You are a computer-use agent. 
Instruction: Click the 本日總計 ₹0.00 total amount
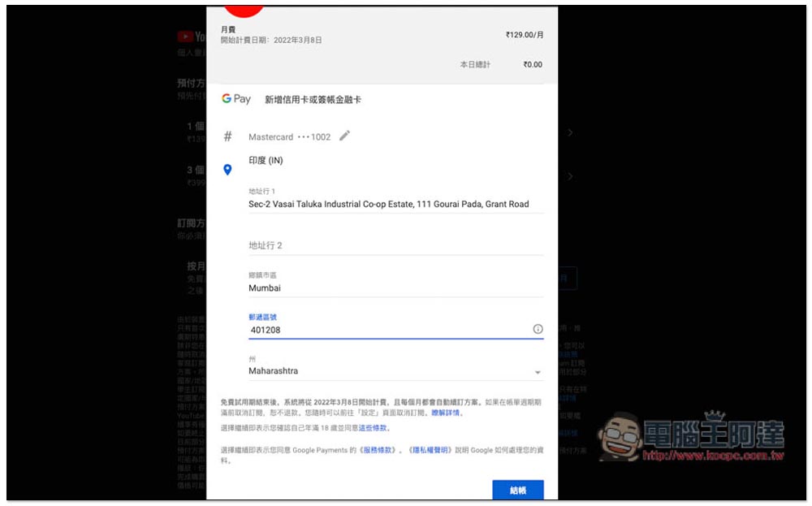(x=533, y=65)
